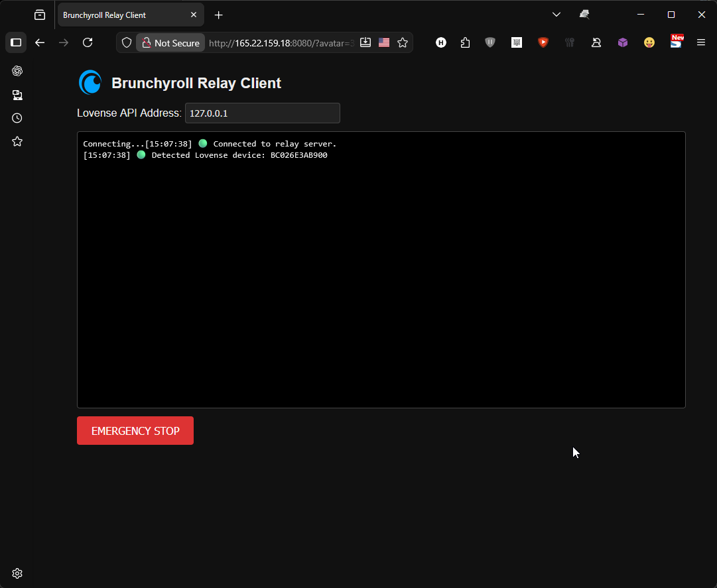
Task: Click the Brunchyroll logo icon
Action: point(90,83)
